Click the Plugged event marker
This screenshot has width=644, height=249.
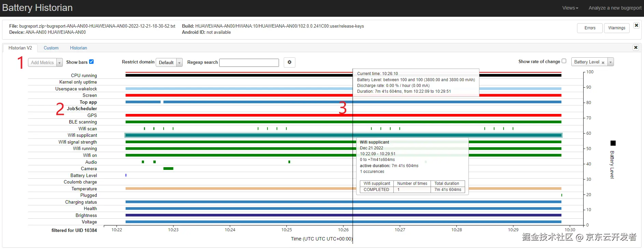click(x=562, y=195)
